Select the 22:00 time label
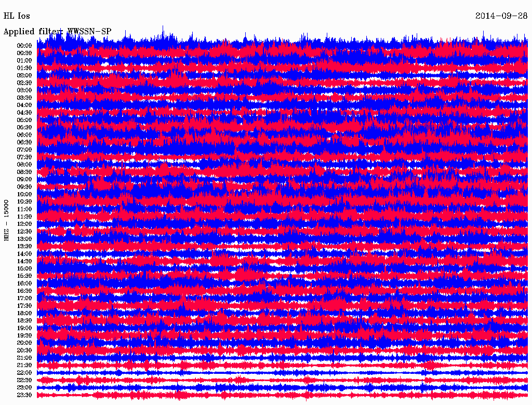Screen dimensions: 532x405 24,373
